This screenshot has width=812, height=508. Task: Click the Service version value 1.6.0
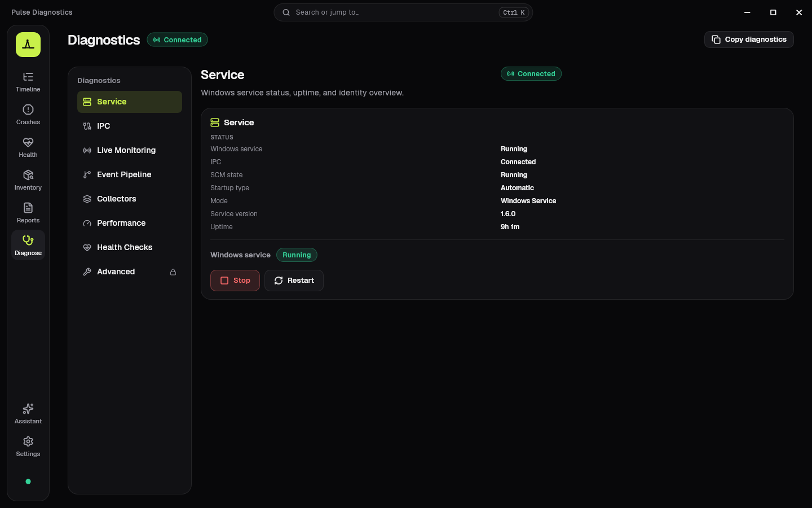pos(508,214)
